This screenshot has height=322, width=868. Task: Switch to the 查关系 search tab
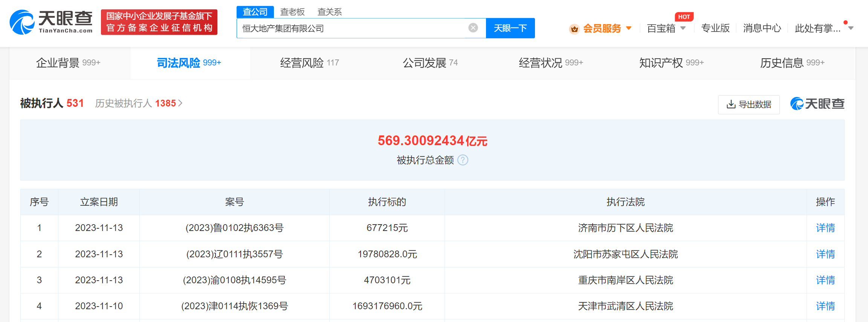(330, 12)
